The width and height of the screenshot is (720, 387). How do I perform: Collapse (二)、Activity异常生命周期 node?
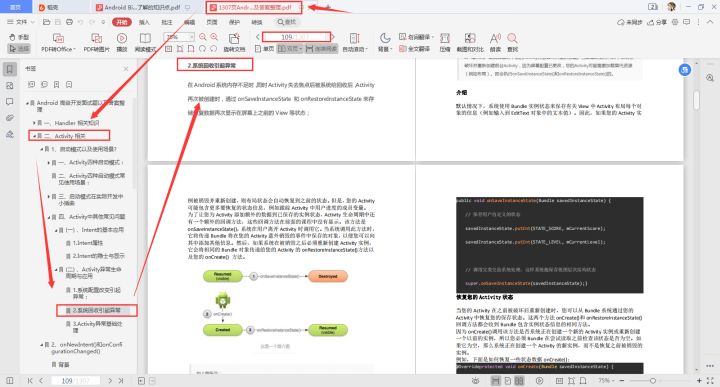(56, 269)
